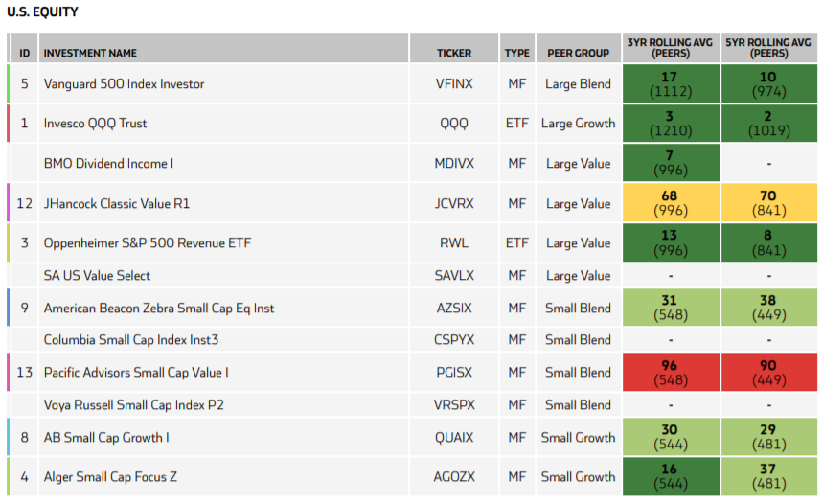The image size is (823, 504).
Task: Click Alger's 5YR score 37 (481) cell
Action: [x=769, y=476]
